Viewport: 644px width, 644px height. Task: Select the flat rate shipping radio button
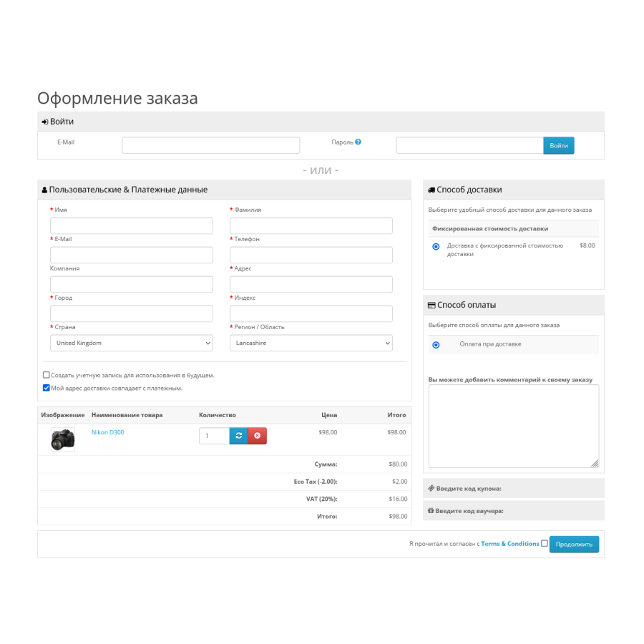click(x=436, y=246)
